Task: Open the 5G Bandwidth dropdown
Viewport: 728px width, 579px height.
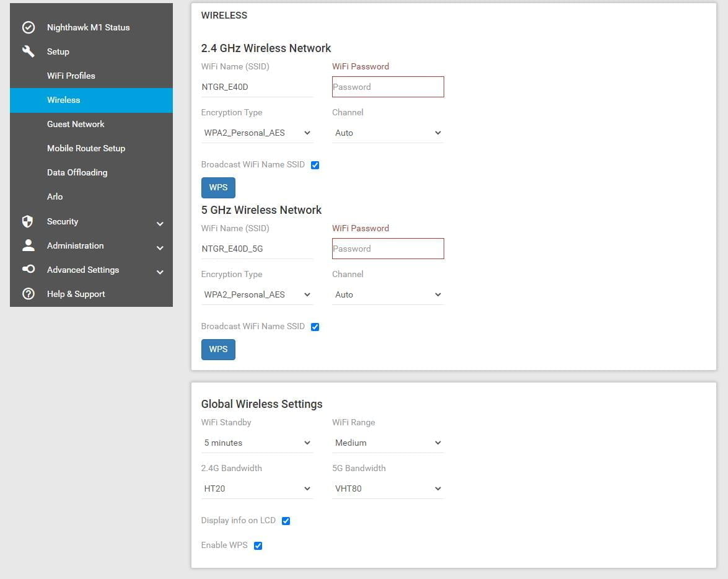Action: (x=388, y=488)
